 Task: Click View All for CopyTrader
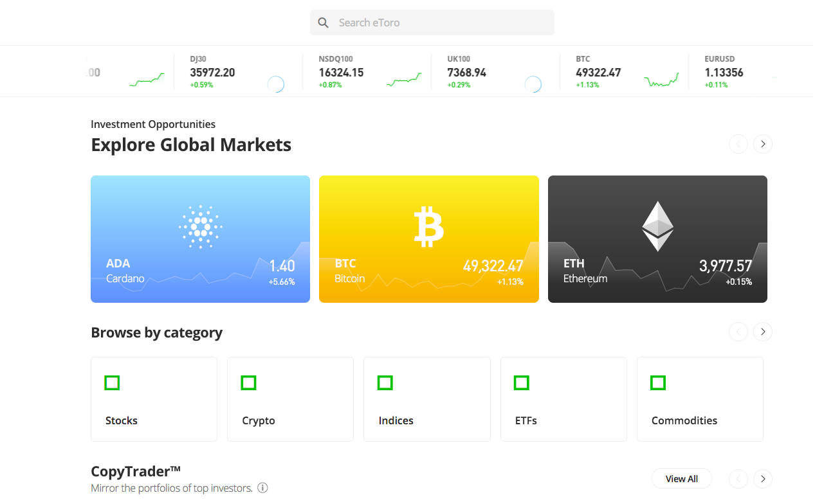point(682,479)
